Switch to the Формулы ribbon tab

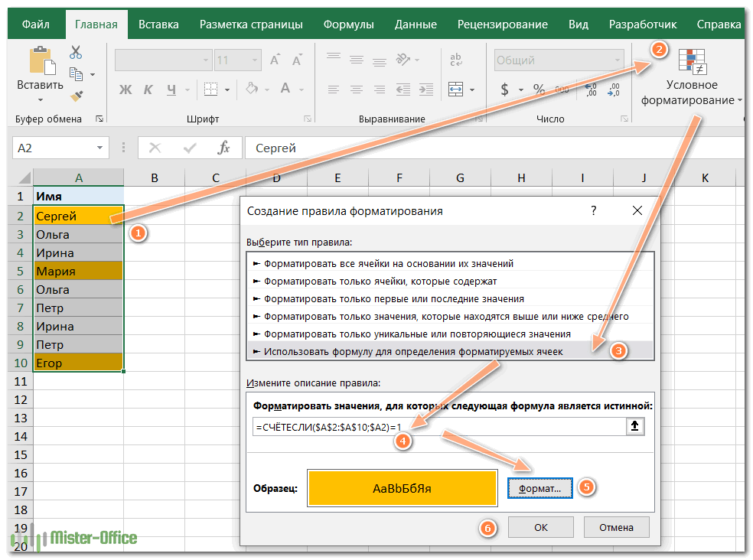(x=348, y=24)
